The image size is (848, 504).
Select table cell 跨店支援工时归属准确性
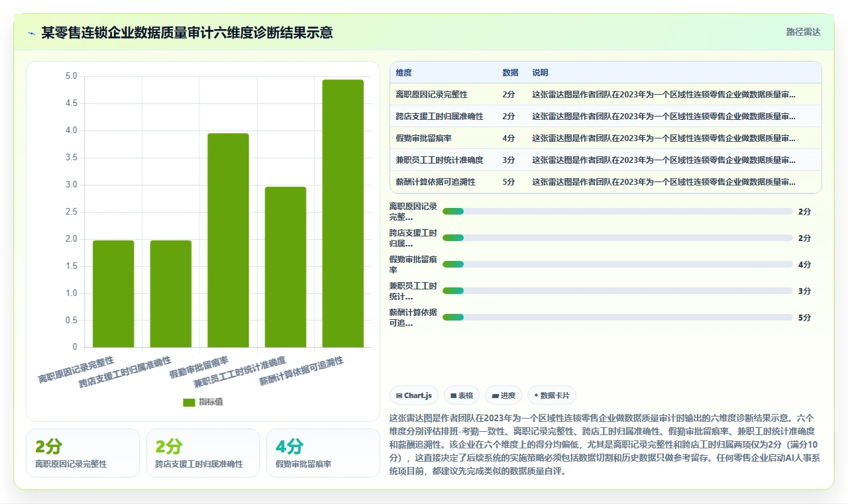439,117
